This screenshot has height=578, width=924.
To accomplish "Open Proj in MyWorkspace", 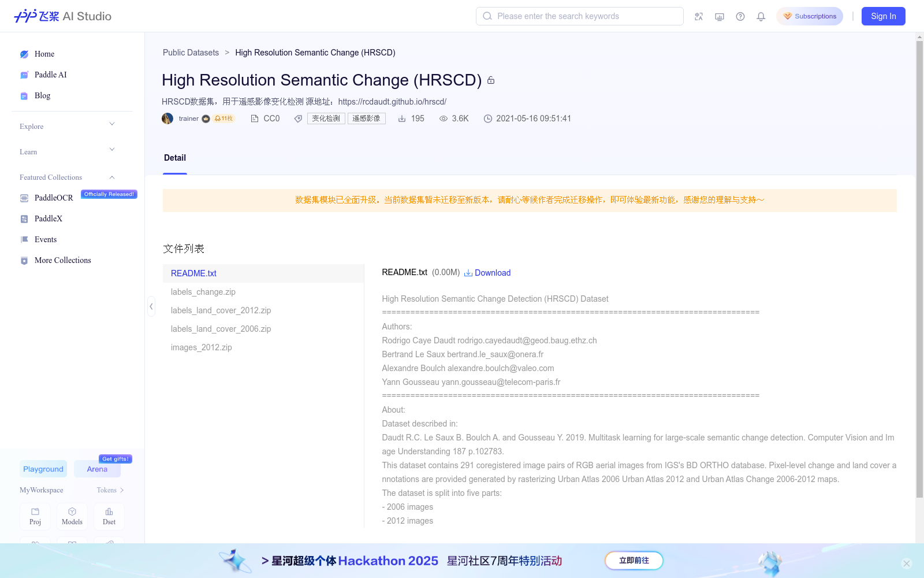I will point(35,516).
